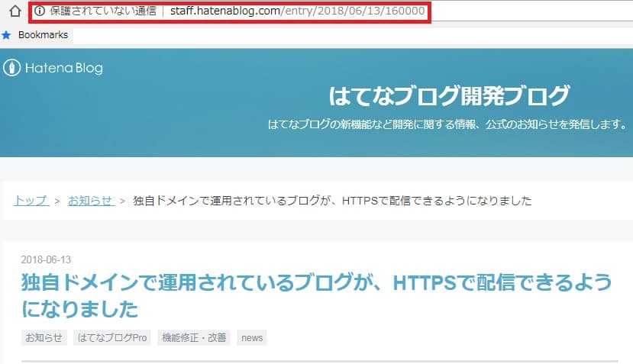633x364 pixels.
Task: Select the はてなブログPro category tag
Action: click(111, 337)
